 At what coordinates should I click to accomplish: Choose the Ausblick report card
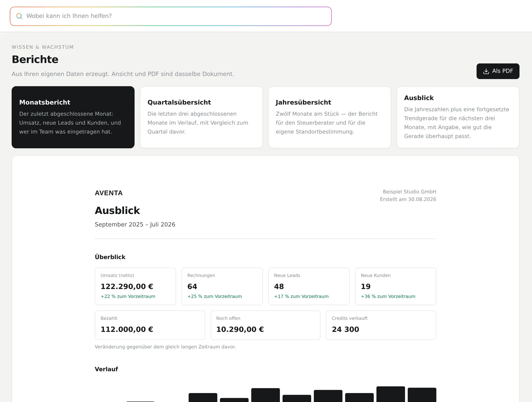pos(458,117)
